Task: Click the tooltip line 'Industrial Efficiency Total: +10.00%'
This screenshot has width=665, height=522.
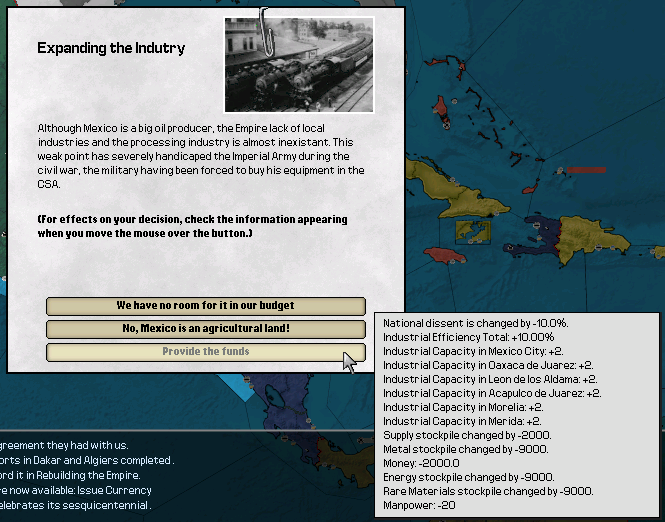Action: tap(469, 337)
